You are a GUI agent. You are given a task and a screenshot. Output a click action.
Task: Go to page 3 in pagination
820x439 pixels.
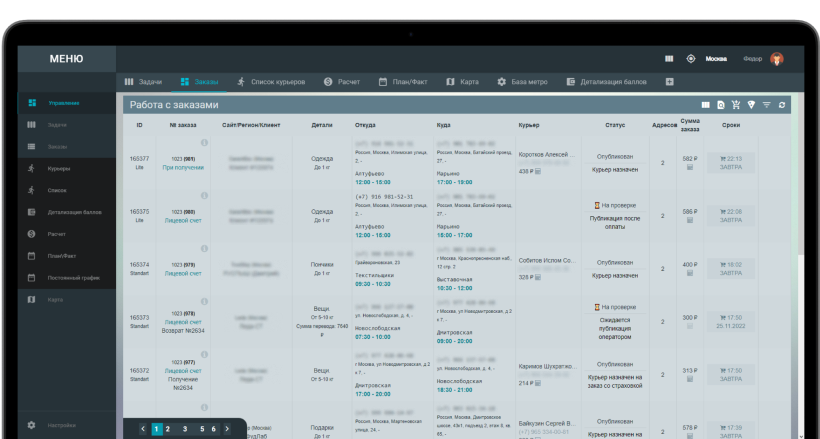coord(185,429)
